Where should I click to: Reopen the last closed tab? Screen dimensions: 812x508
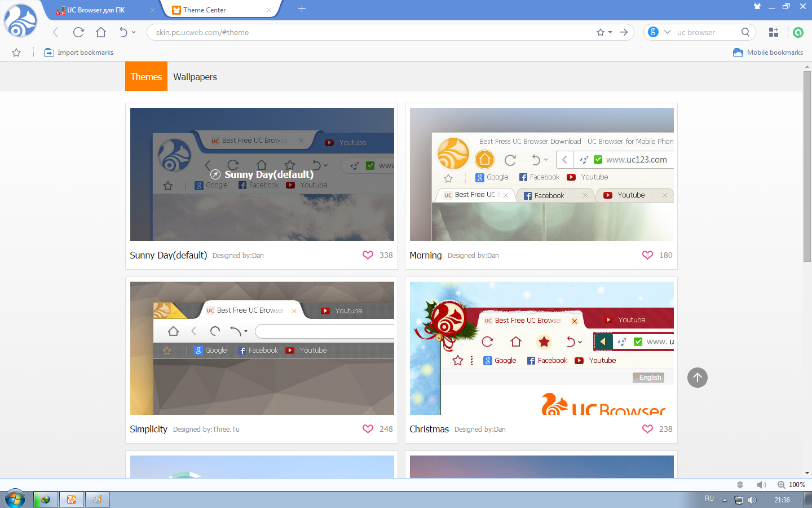(x=123, y=32)
